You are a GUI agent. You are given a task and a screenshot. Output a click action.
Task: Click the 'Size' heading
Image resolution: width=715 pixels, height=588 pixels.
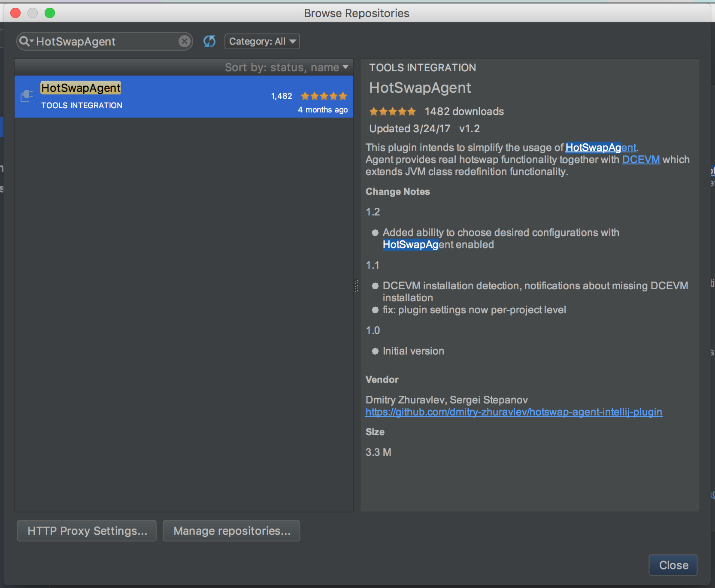375,432
